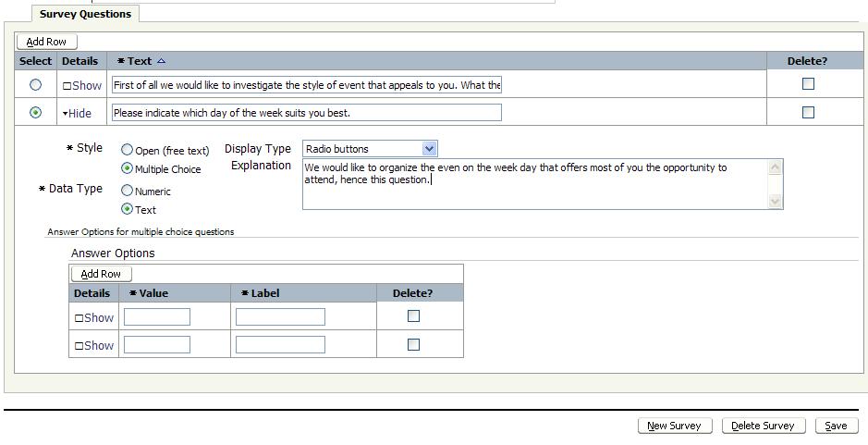The height and width of the screenshot is (445, 868).
Task: Click Add Row under Answer Options
Action: coord(102,274)
